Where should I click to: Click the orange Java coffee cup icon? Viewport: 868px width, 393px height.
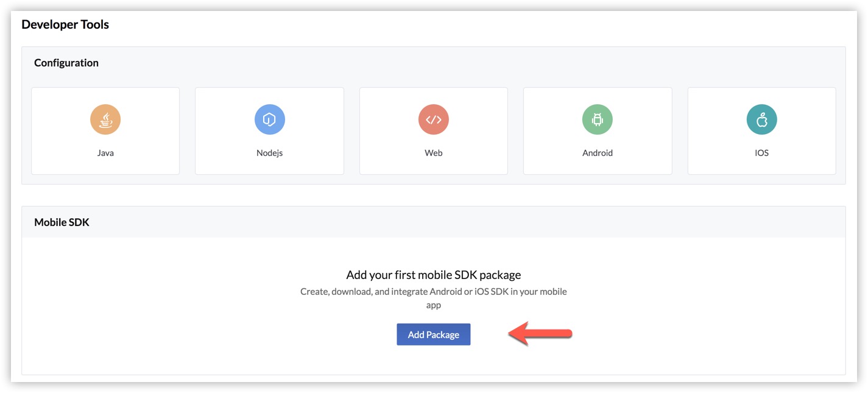[105, 119]
